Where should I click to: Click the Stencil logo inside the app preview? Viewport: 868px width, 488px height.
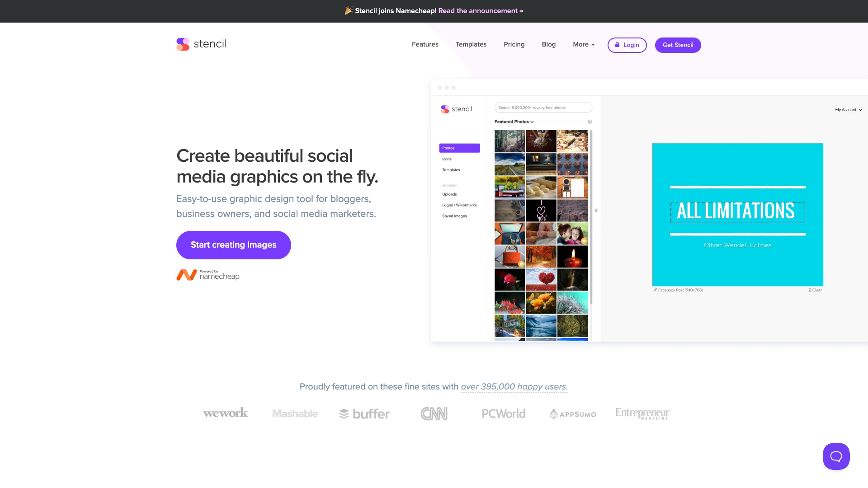(x=457, y=109)
